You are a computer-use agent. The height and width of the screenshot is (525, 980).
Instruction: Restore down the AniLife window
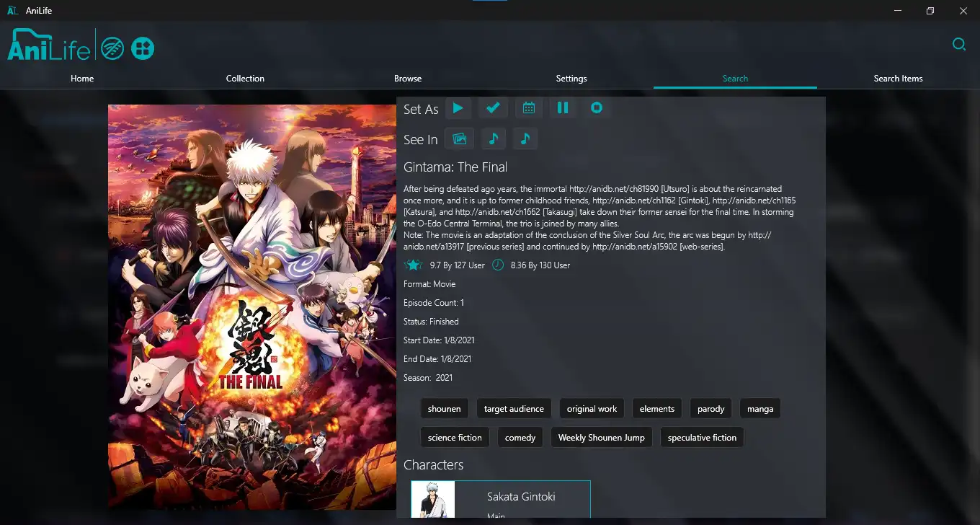point(930,11)
